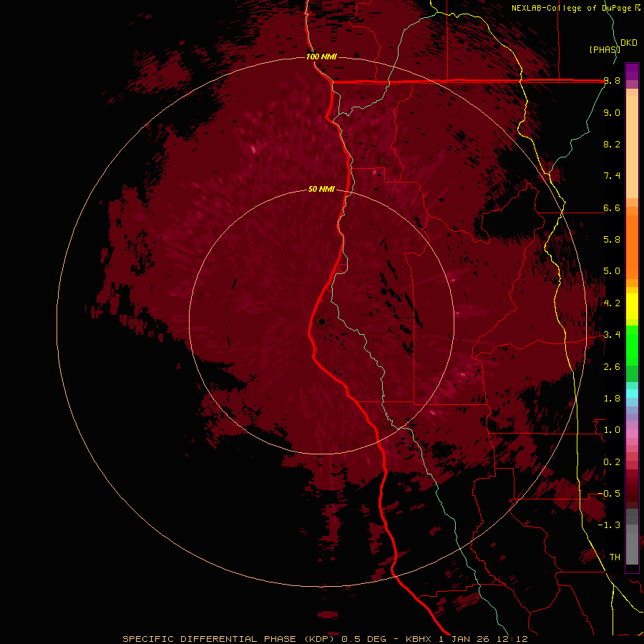Select the 5.8 value on the scale
644x644 pixels.
pos(612,240)
